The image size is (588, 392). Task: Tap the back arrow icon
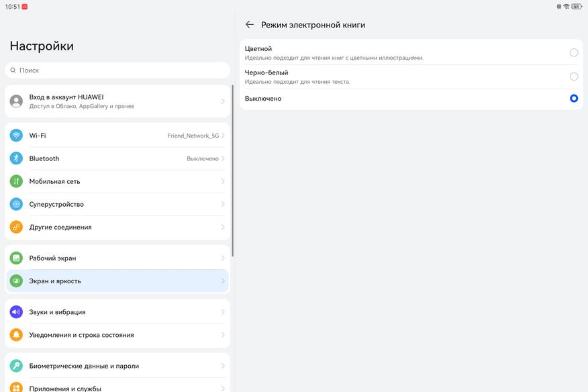point(250,25)
